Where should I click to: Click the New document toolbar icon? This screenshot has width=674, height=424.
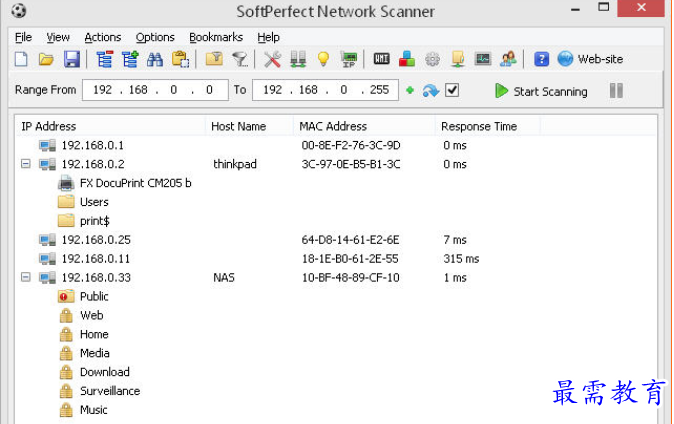tap(21, 59)
